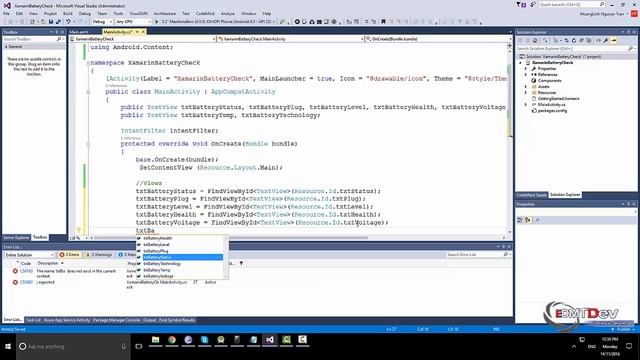This screenshot has width=640, height=360.
Task: Select packages.config in Solution Explorer
Action: tap(552, 111)
